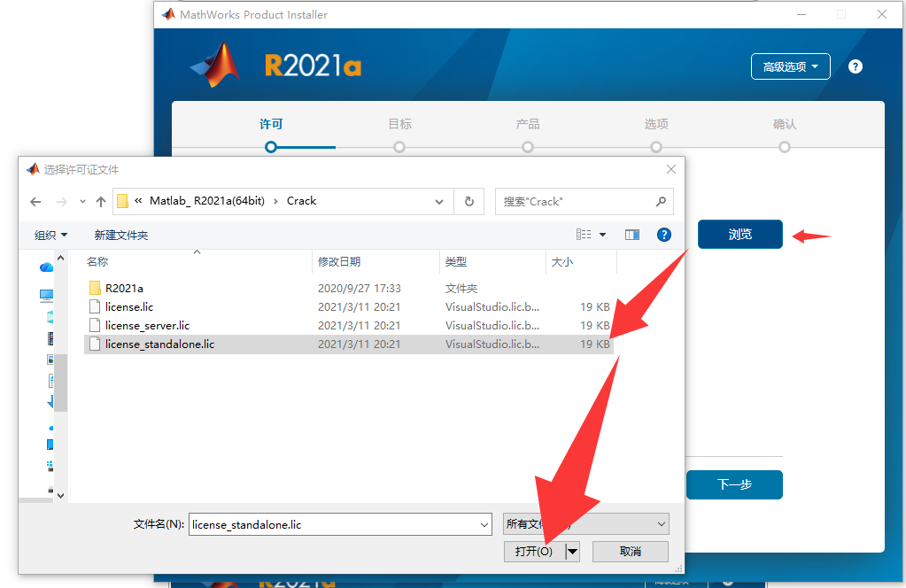Open recent locations dropdown arrow
Image resolution: width=906 pixels, height=588 pixels.
click(x=82, y=202)
